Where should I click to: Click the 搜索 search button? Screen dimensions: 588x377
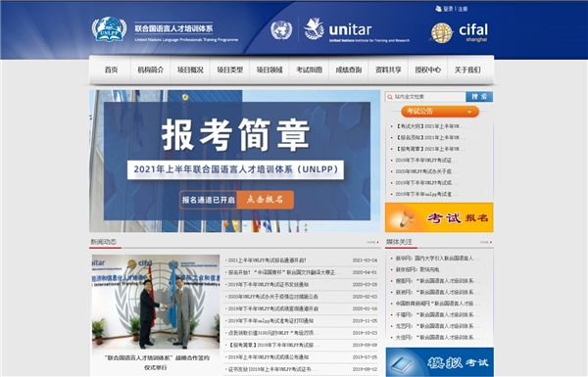coord(479,97)
